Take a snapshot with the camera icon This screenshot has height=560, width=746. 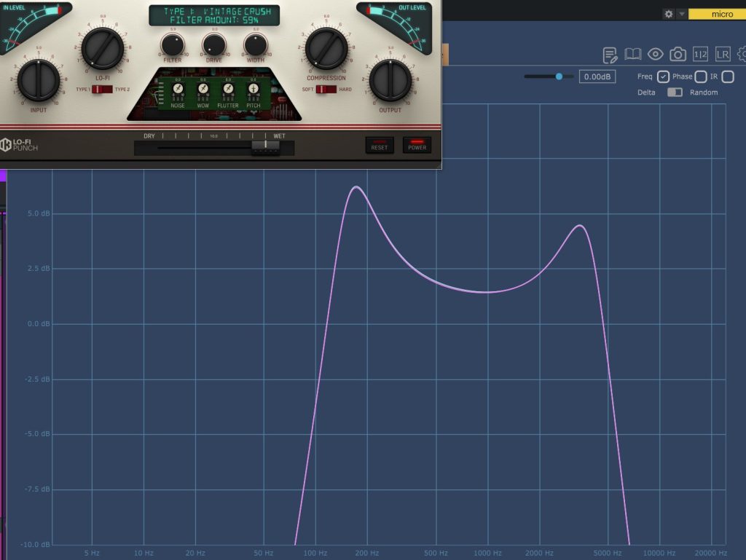click(678, 55)
